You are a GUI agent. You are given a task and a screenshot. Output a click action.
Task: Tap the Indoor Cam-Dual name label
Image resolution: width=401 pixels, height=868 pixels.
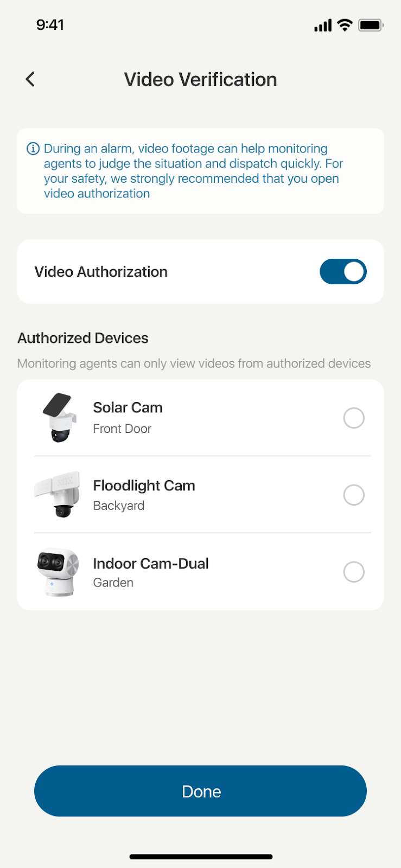151,564
